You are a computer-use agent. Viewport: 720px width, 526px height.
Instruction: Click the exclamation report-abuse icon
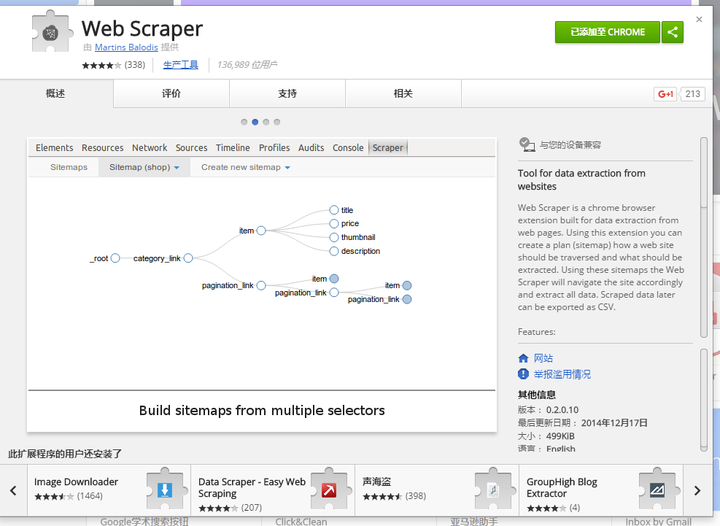(x=523, y=374)
